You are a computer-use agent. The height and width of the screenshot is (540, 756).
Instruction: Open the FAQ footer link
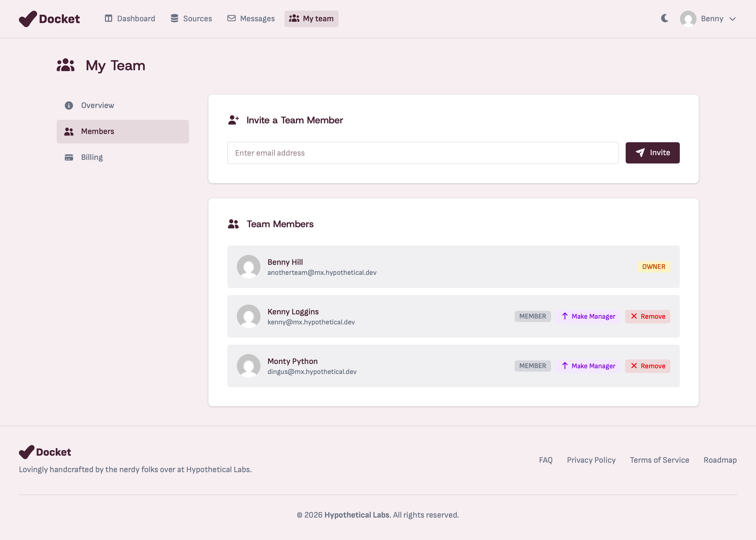545,460
